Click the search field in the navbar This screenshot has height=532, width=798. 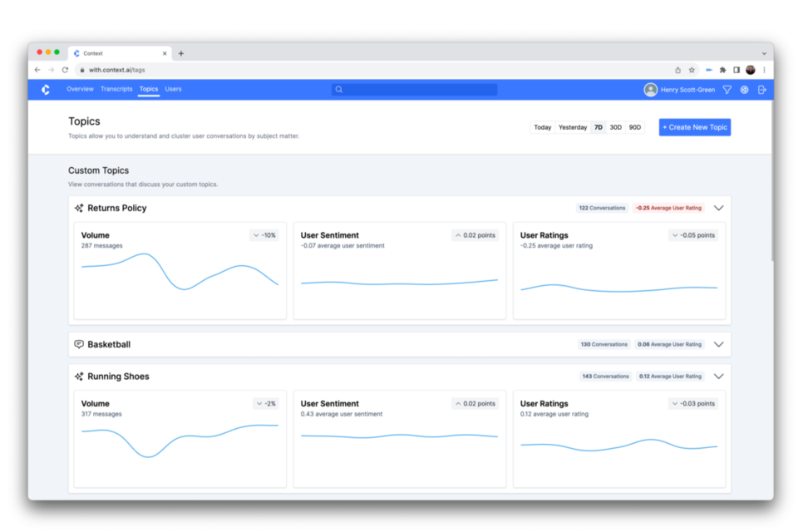pos(415,90)
